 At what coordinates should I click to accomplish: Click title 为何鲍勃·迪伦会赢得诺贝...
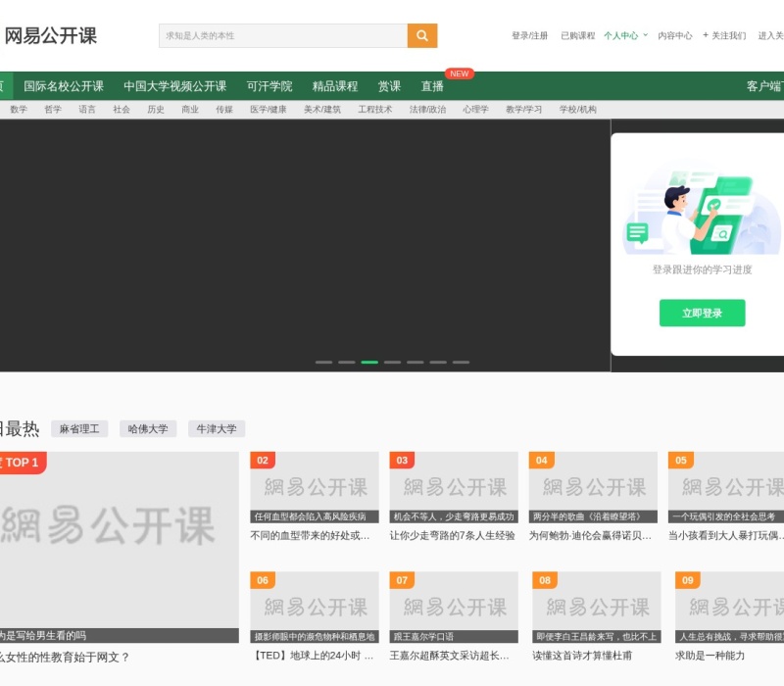click(x=591, y=535)
